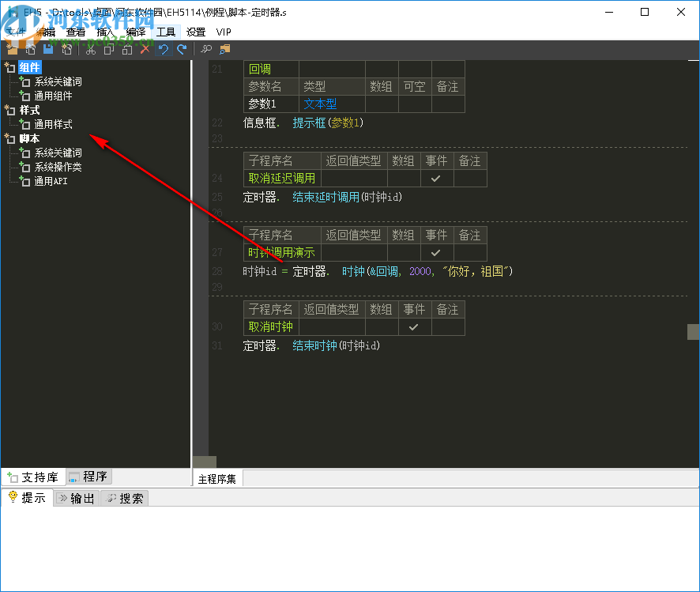Switch to the 支持库 tab
This screenshot has width=700, height=592.
pyautogui.click(x=33, y=477)
